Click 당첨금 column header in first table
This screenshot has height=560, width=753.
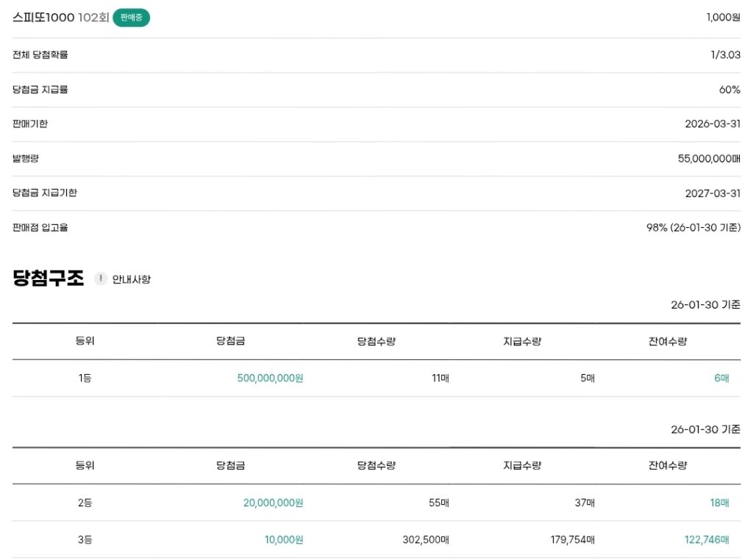point(230,341)
